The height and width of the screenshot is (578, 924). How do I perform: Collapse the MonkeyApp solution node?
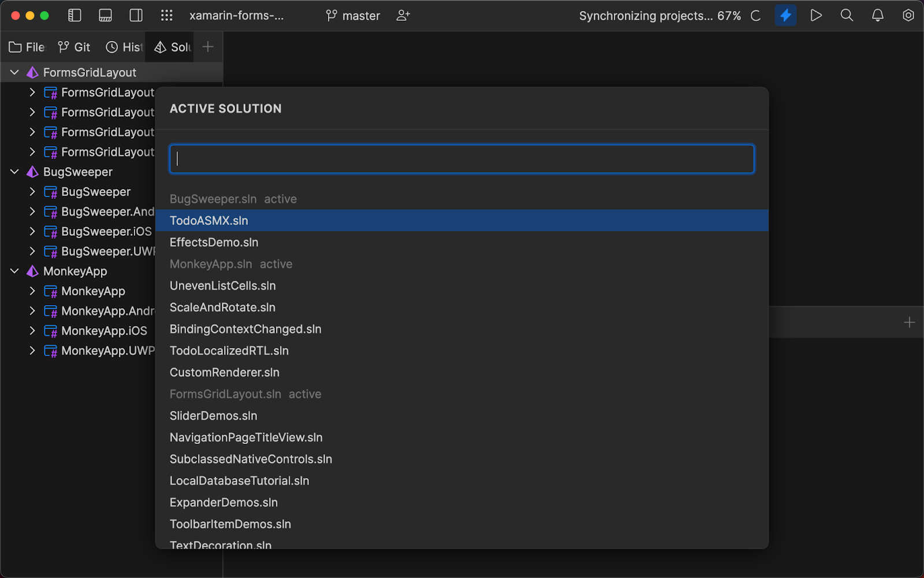pyautogui.click(x=15, y=271)
